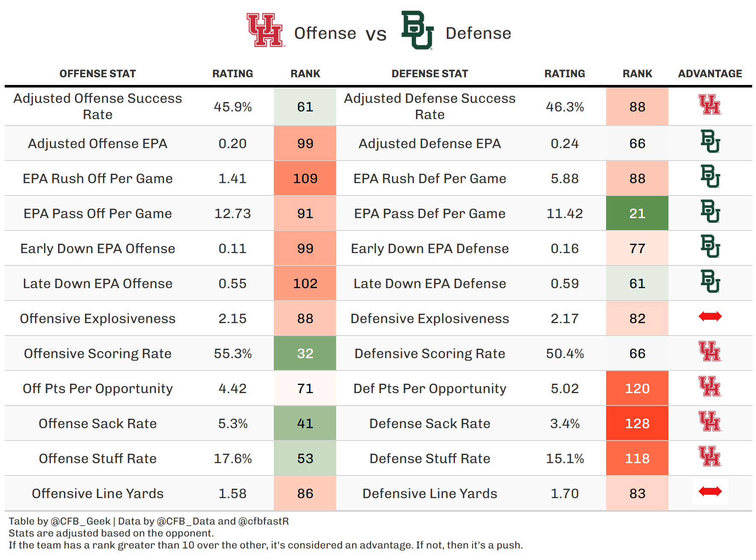The width and height of the screenshot is (756, 560).
Task: Click the Offense Stuff Rate label
Action: [97, 458]
